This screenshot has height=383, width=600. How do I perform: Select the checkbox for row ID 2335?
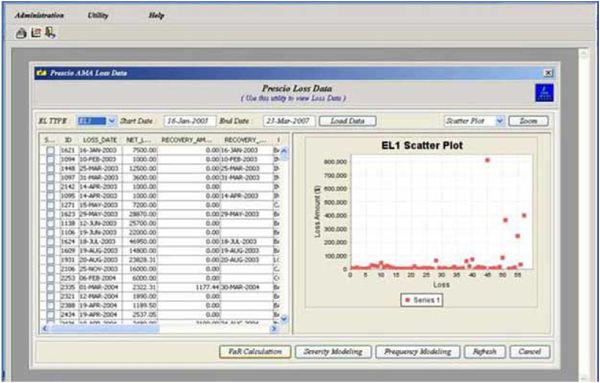(50, 287)
